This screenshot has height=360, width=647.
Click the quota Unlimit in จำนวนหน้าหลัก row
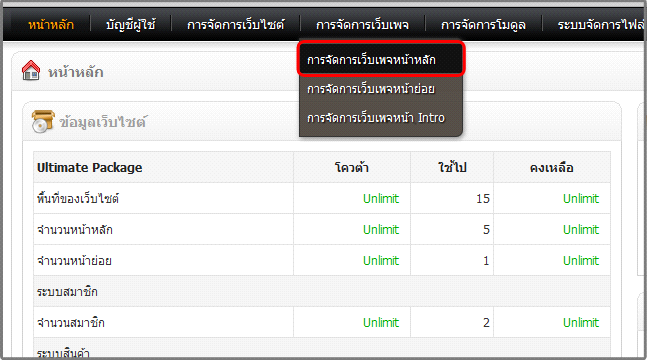(381, 230)
